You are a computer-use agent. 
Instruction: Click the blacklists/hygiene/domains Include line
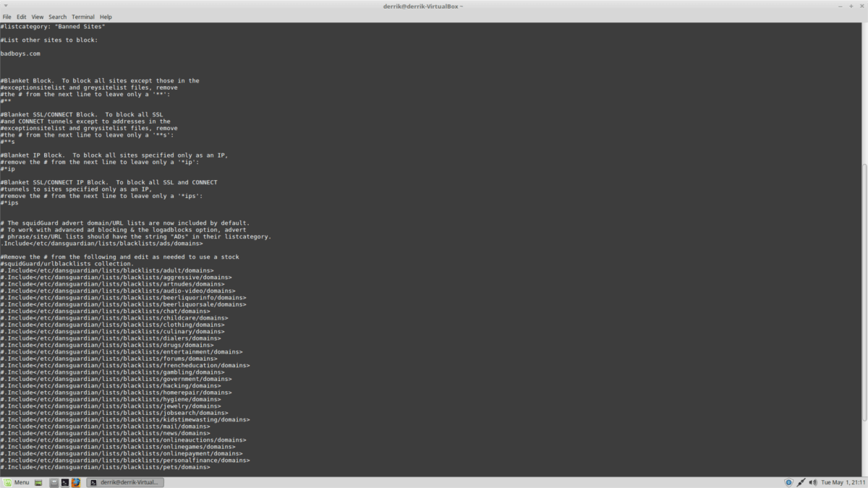(x=111, y=399)
